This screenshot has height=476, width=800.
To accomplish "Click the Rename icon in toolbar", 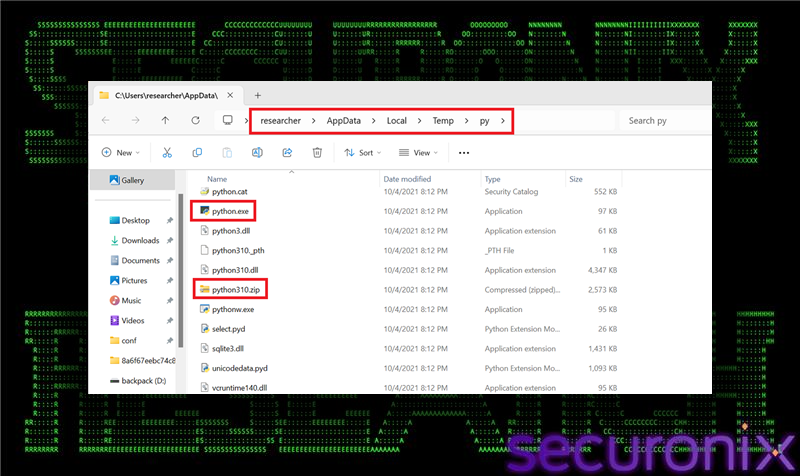I will [x=257, y=153].
